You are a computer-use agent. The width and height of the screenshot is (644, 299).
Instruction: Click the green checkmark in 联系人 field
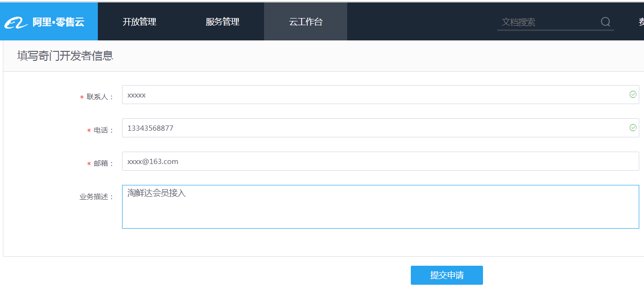[633, 95]
